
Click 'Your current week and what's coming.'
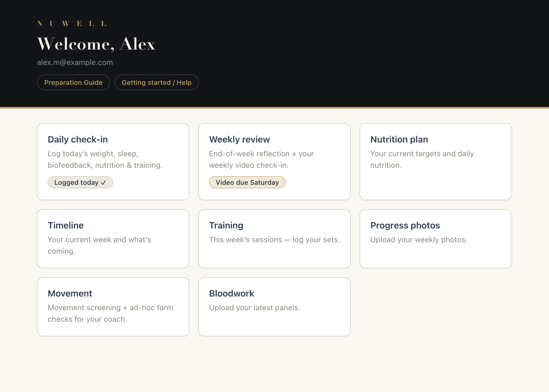click(99, 245)
